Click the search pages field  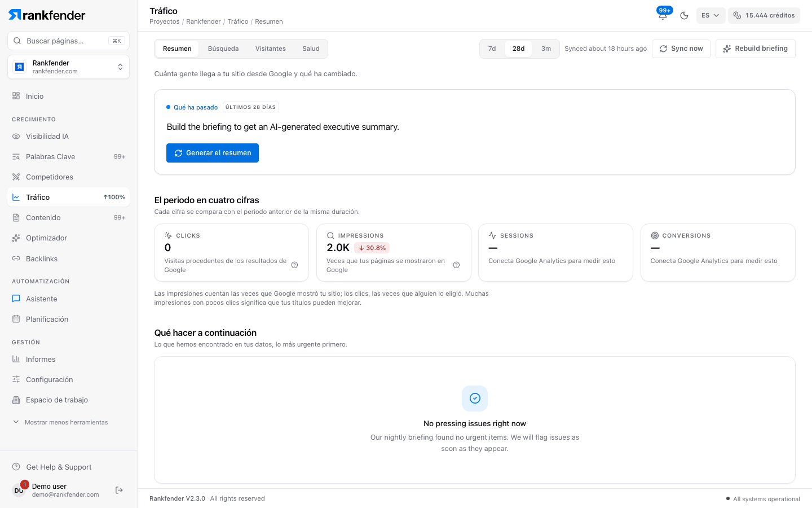[x=68, y=41]
